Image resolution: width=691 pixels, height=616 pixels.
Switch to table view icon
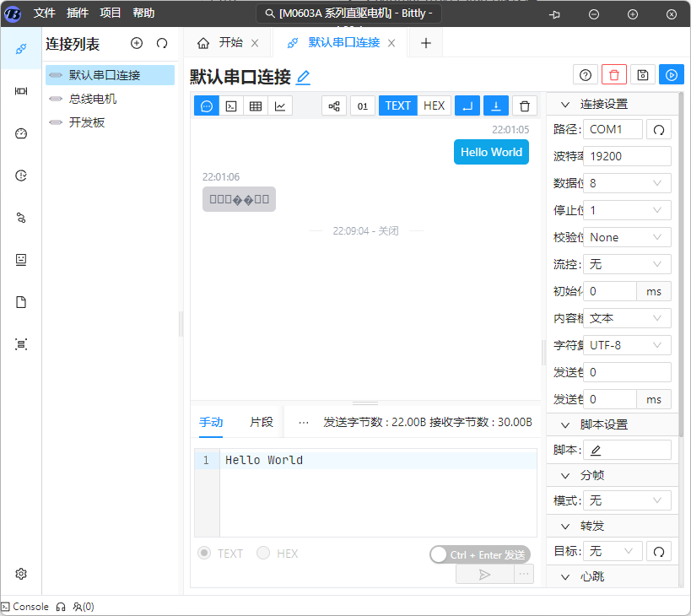click(256, 105)
